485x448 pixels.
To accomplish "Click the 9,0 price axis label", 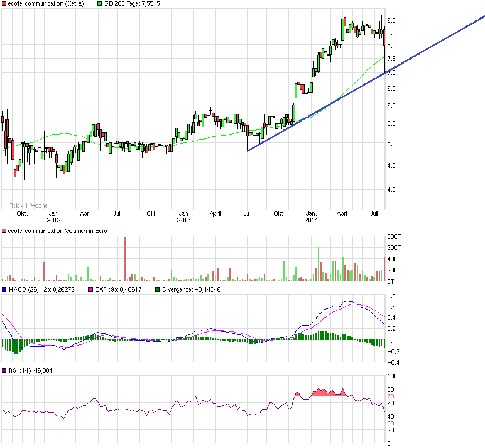I will [391, 20].
